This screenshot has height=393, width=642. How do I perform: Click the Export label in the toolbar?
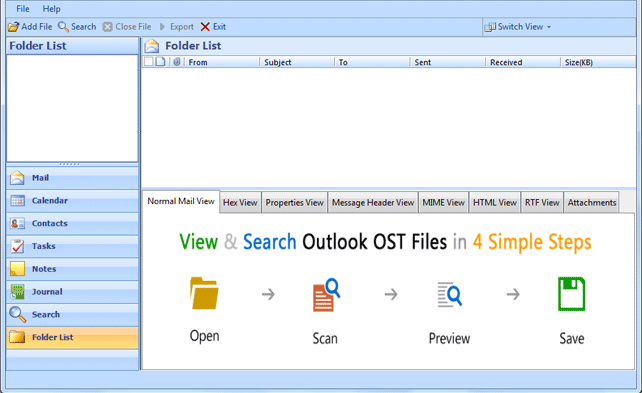click(182, 27)
